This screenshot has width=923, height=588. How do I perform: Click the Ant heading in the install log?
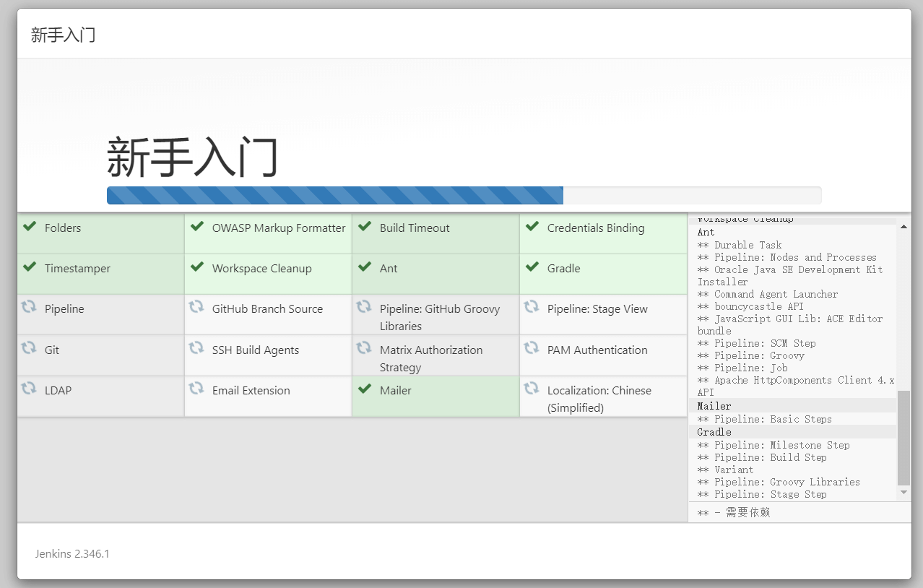(x=706, y=233)
